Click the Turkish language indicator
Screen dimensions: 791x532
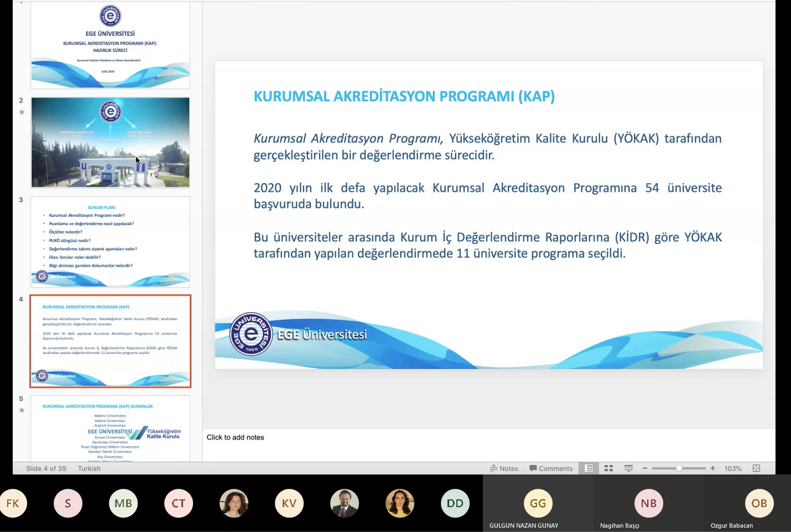[89, 468]
